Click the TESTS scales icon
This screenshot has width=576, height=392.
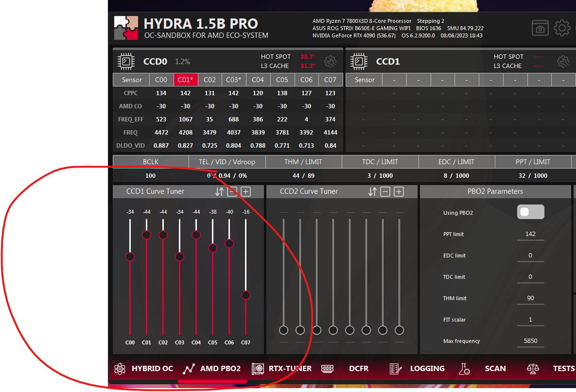[x=533, y=369]
